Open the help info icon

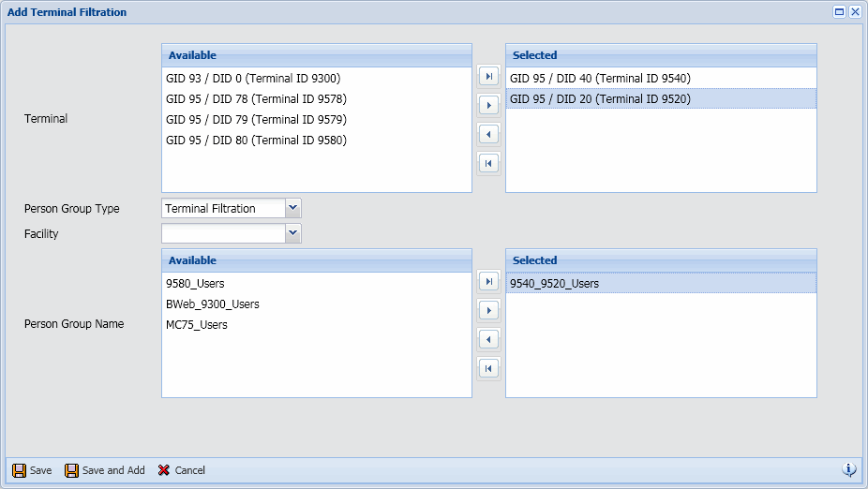click(849, 469)
